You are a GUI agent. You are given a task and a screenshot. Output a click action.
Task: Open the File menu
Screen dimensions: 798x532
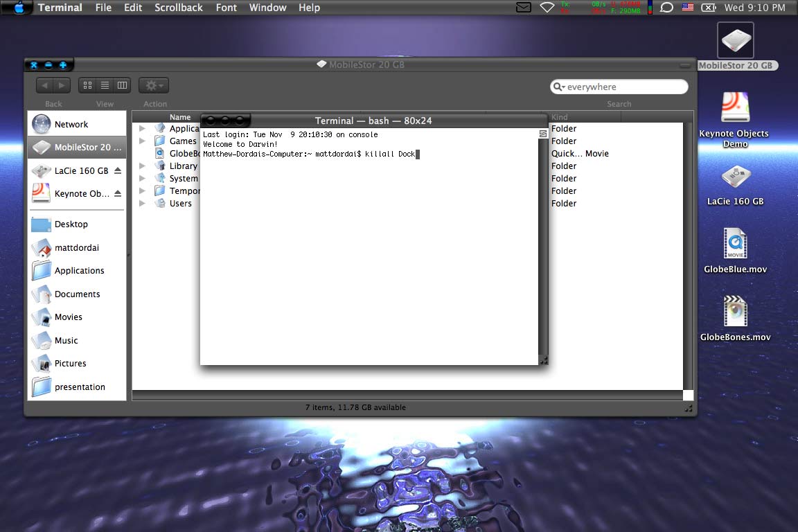[103, 8]
